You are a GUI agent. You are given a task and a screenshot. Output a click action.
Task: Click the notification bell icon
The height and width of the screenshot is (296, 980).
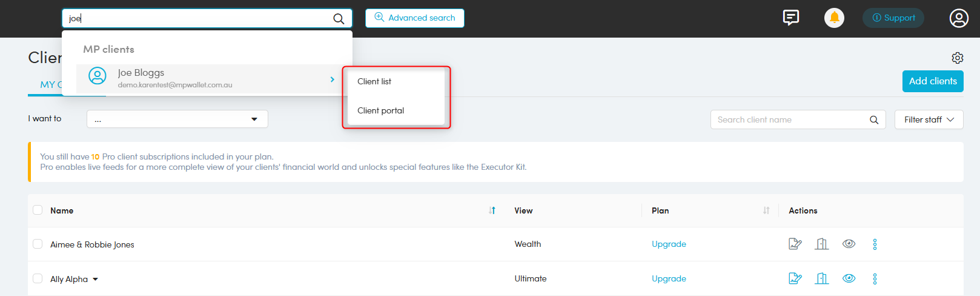pyautogui.click(x=834, y=18)
